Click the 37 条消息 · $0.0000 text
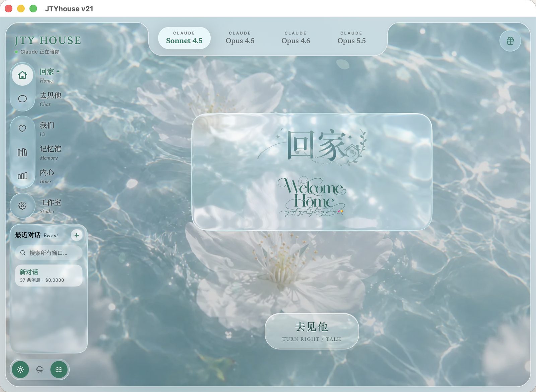Screen dimensions: 536x392 pyautogui.click(x=42, y=280)
